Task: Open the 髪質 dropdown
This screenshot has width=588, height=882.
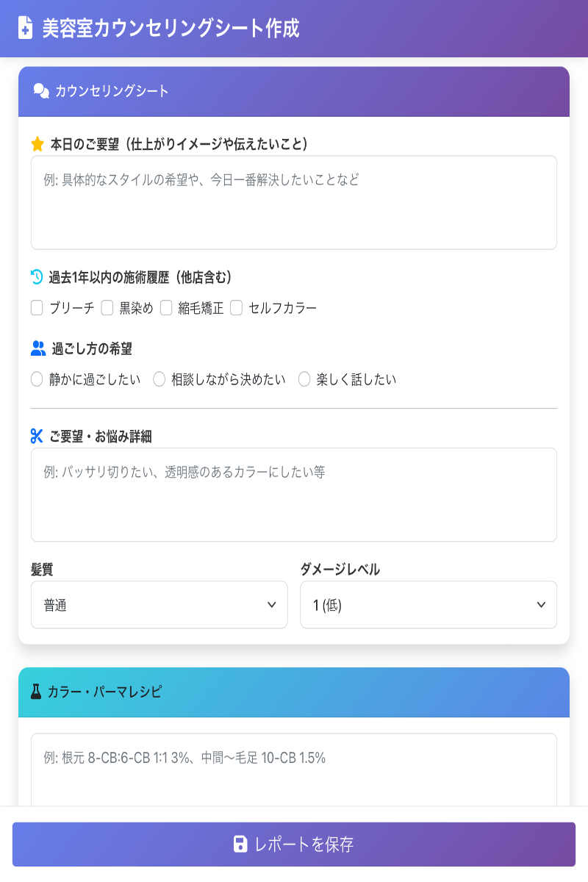Action: click(159, 604)
